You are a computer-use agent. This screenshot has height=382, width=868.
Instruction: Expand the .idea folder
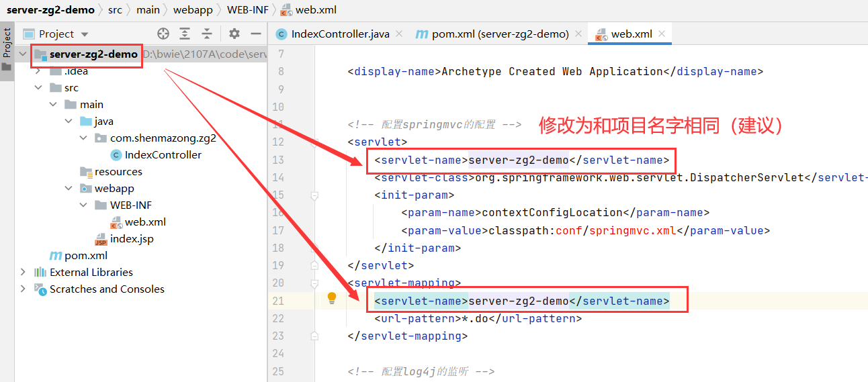pyautogui.click(x=38, y=71)
